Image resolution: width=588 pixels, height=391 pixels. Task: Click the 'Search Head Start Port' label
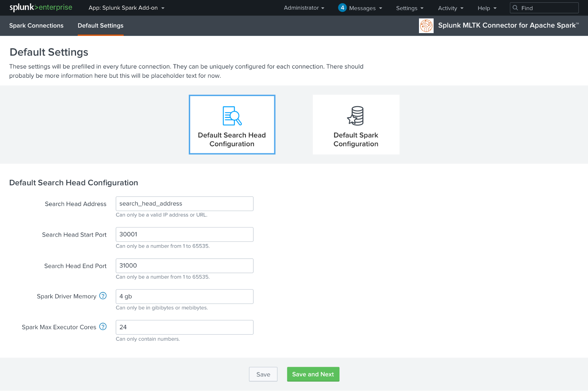pyautogui.click(x=74, y=235)
